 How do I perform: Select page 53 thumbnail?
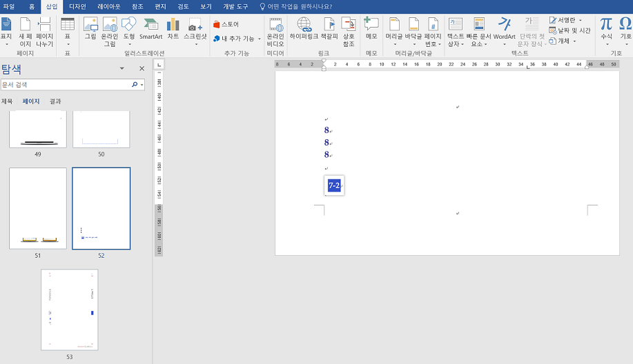pyautogui.click(x=69, y=310)
